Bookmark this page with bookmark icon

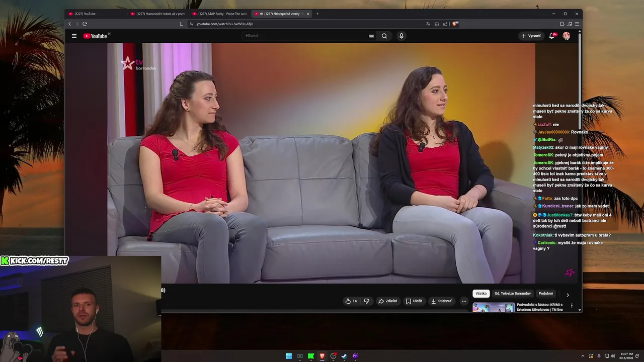(x=182, y=24)
